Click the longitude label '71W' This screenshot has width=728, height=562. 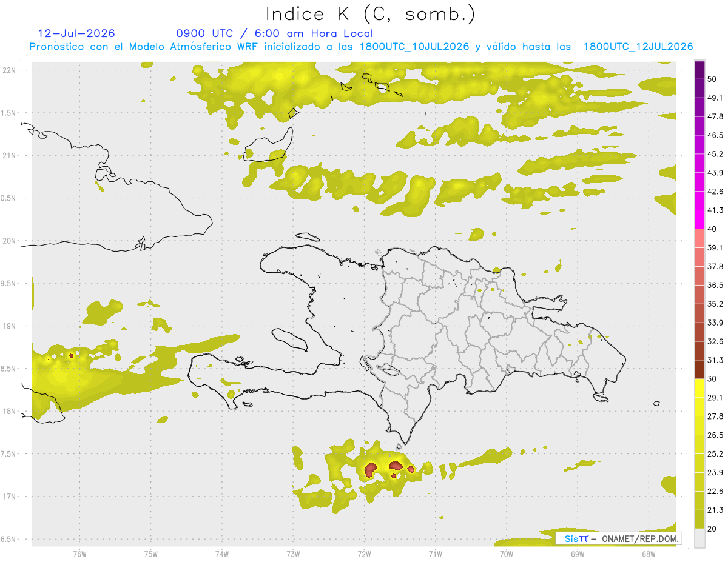[435, 554]
